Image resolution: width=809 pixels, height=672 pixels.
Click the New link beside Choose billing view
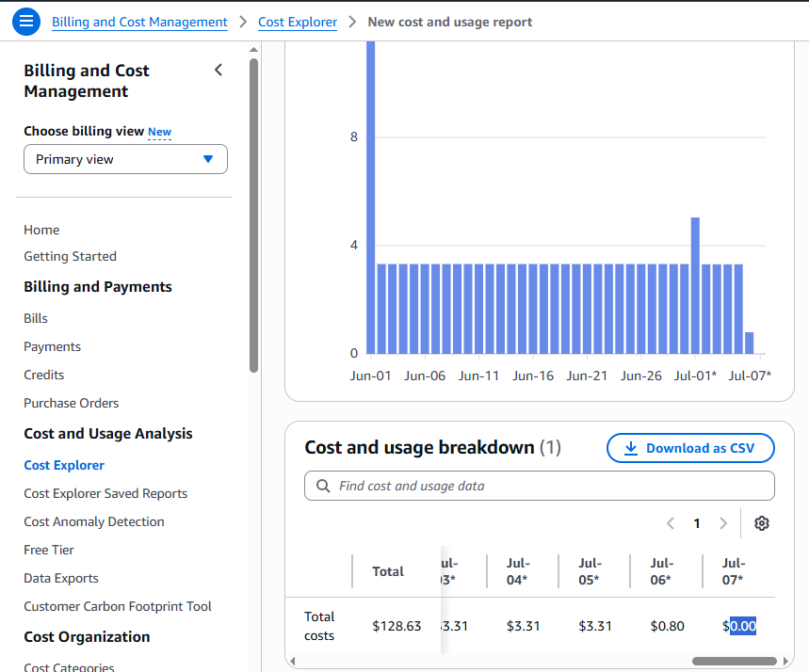(x=159, y=132)
